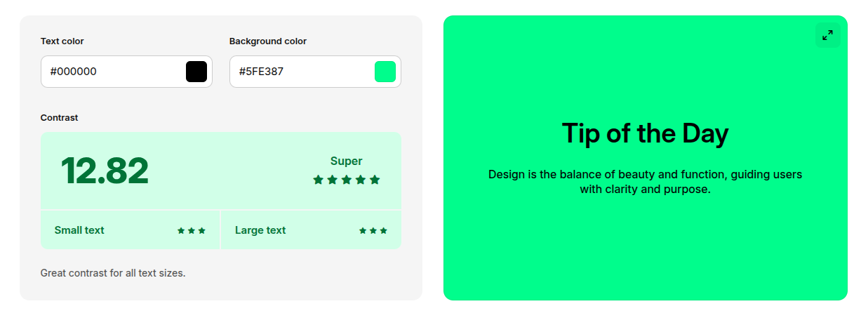Click the background color hex input field
Image resolution: width=868 pixels, height=318 pixels.
[x=302, y=72]
